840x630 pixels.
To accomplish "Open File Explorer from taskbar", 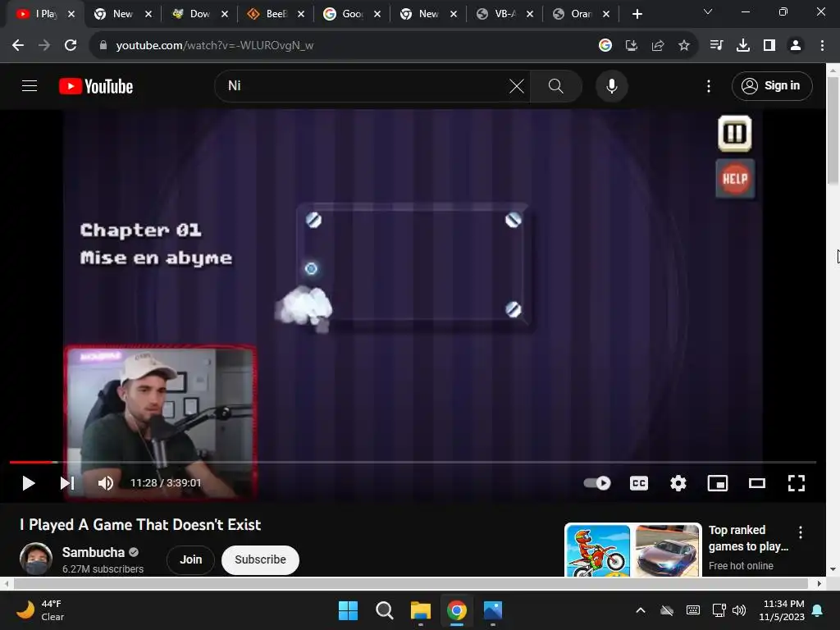I will 421,610.
